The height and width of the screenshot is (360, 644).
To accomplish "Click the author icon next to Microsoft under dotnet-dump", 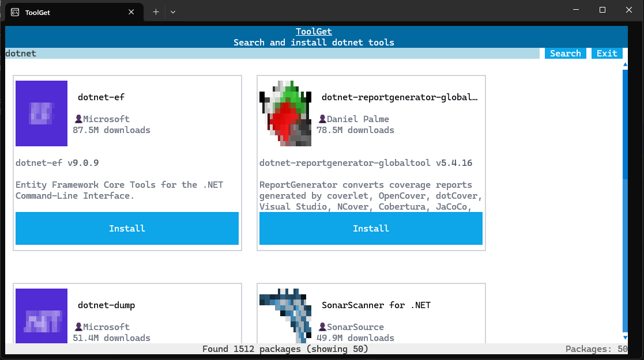I will (78, 327).
